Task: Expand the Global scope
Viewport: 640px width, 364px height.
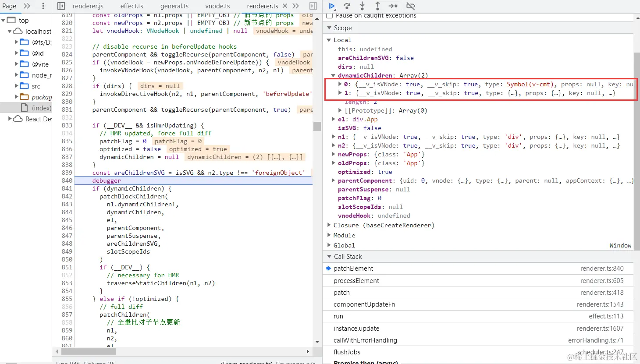Action: click(329, 245)
